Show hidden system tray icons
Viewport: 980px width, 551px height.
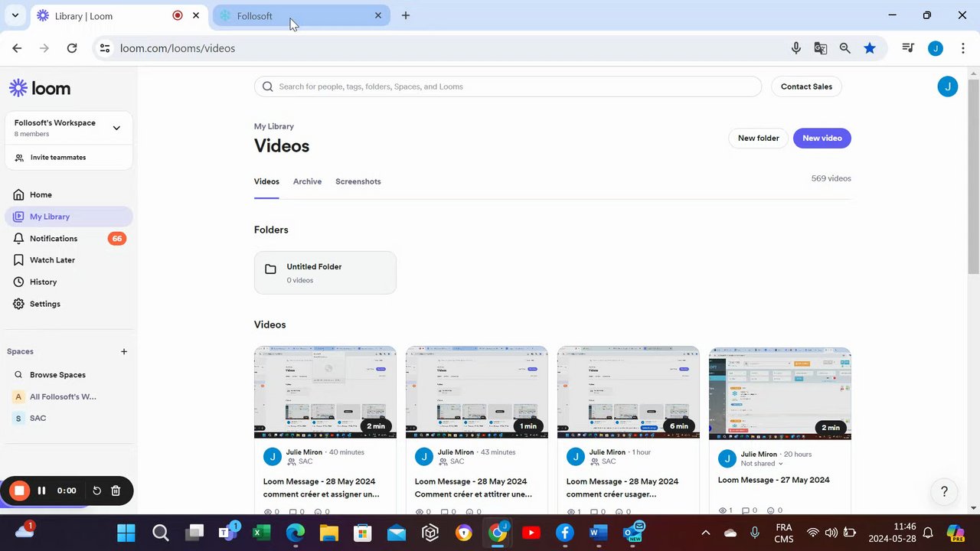[x=706, y=533]
